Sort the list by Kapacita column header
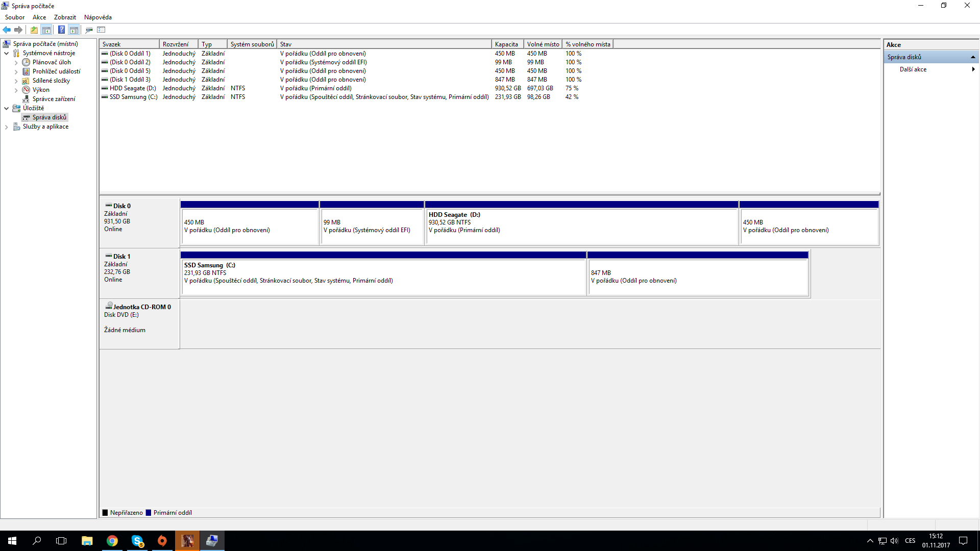 point(506,44)
